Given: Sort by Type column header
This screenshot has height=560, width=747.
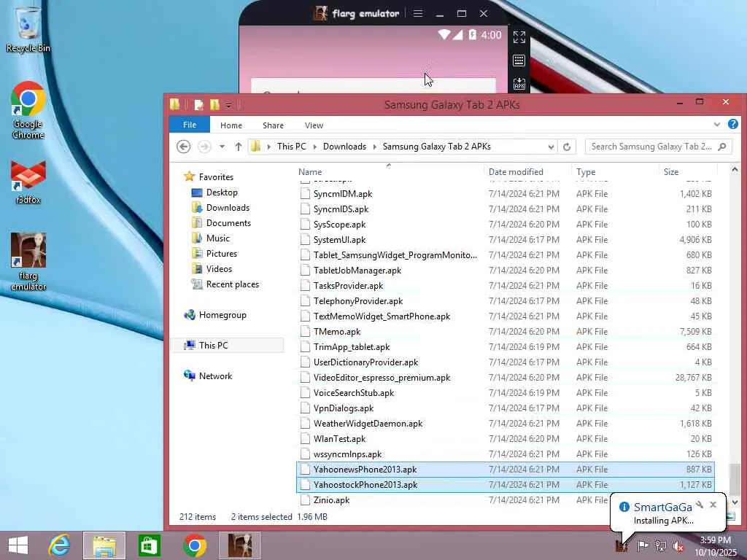Looking at the screenshot, I should point(615,172).
